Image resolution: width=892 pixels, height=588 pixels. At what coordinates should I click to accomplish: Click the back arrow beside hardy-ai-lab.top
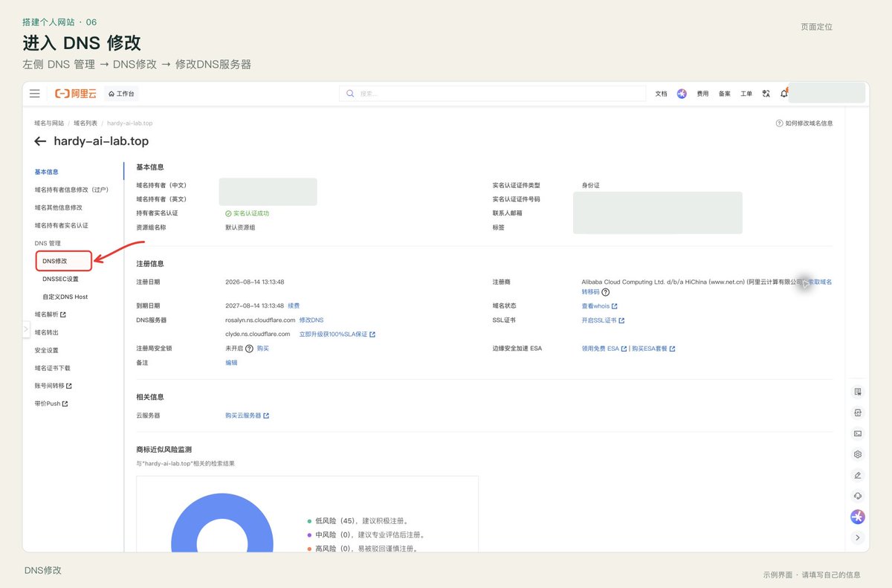[40, 141]
